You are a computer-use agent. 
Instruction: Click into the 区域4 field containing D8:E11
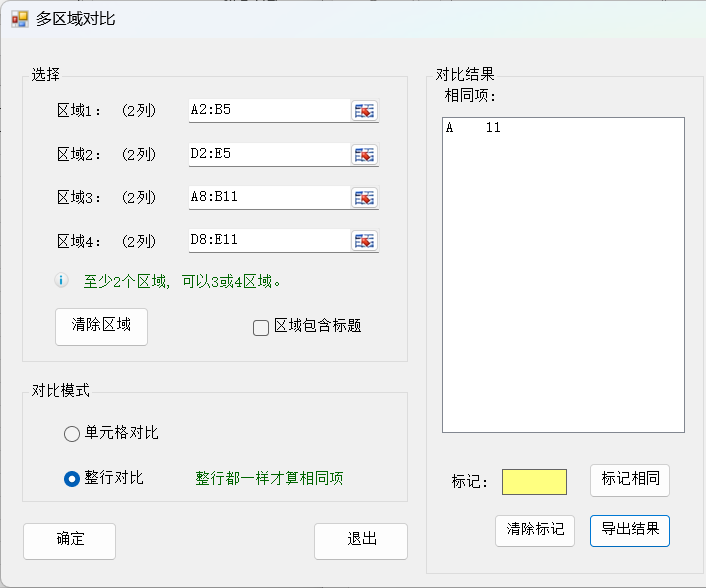tap(270, 240)
